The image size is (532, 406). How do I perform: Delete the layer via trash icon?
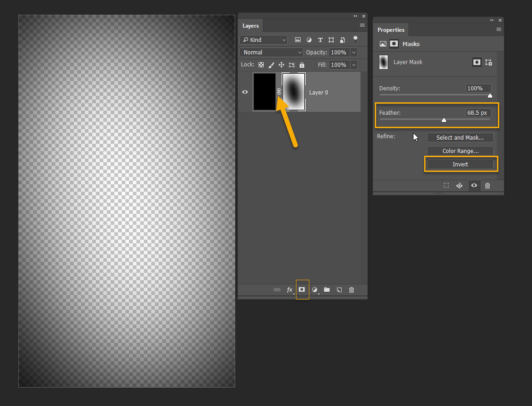[351, 289]
